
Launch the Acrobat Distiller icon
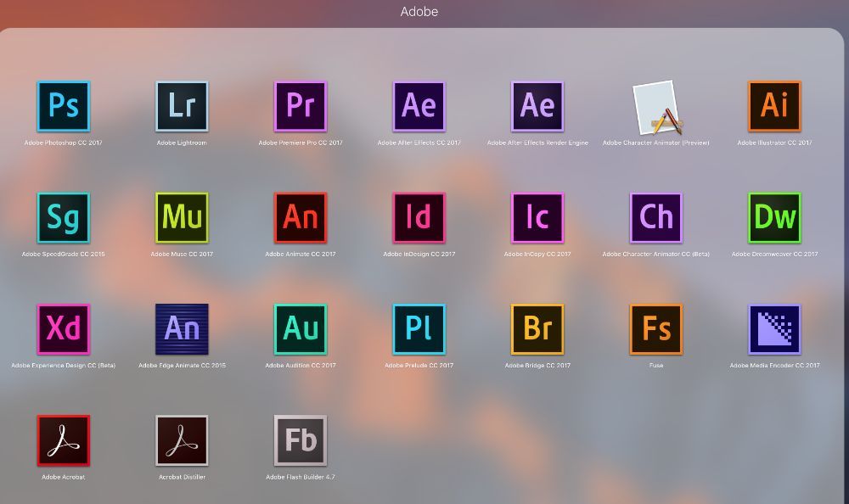[182, 440]
